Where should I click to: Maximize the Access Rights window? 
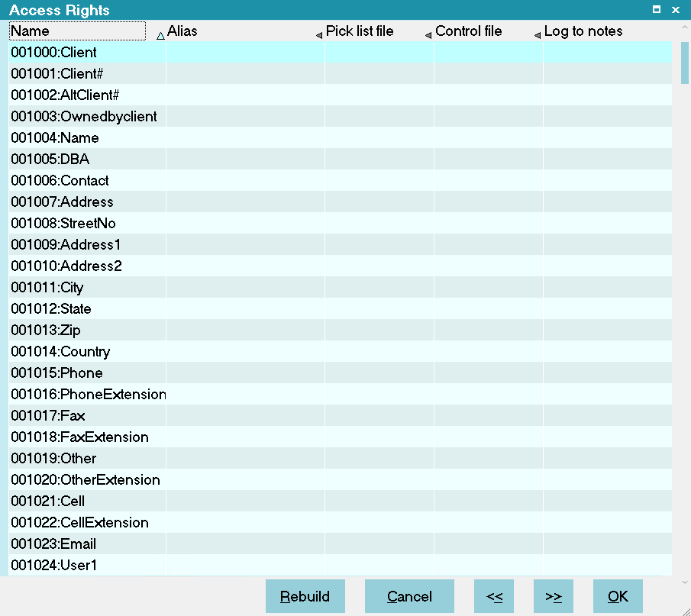click(657, 9)
